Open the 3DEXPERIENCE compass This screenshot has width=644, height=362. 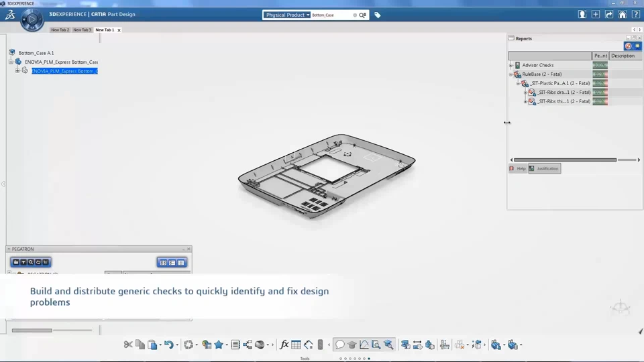pyautogui.click(x=32, y=19)
